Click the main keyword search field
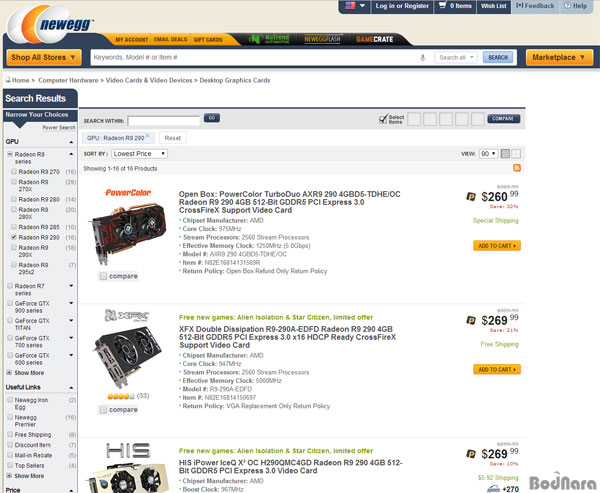600x493 pixels. coord(254,57)
